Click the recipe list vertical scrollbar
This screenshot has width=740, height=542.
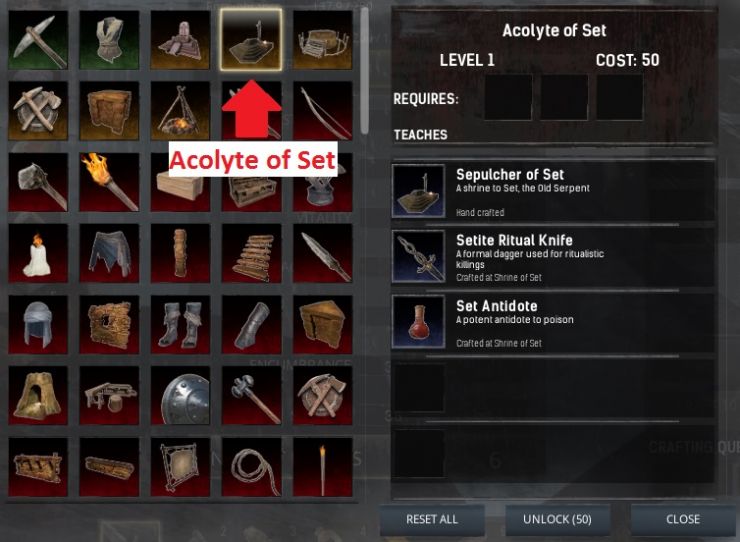[x=365, y=71]
